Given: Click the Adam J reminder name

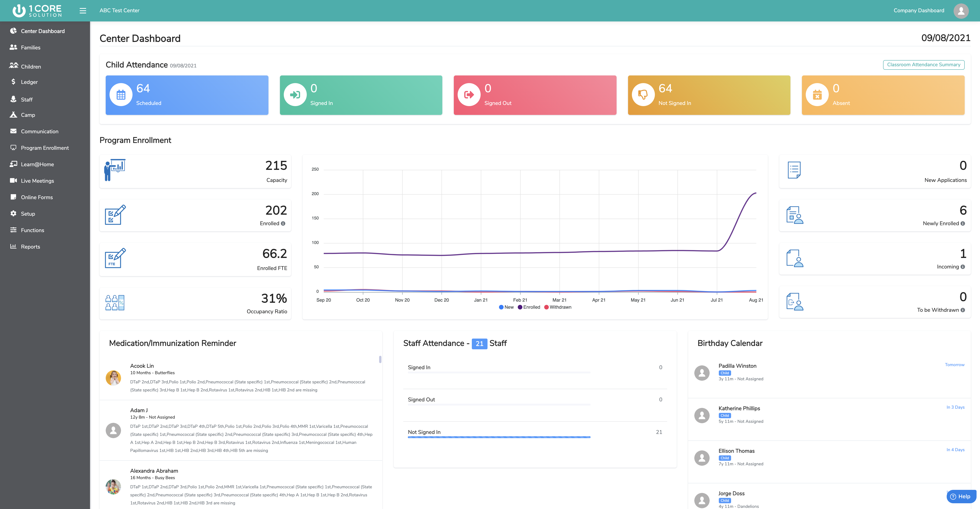Looking at the screenshot, I should point(139,410).
